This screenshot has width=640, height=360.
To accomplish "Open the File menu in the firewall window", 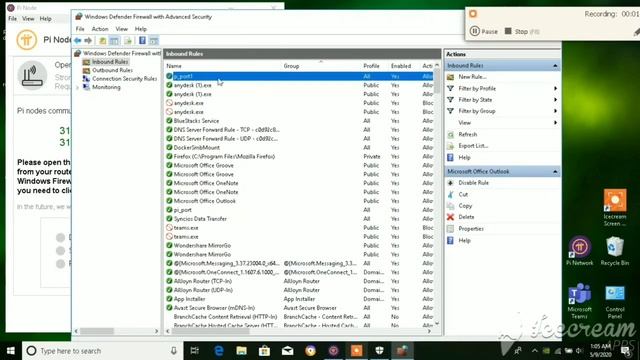I will pyautogui.click(x=80, y=29).
